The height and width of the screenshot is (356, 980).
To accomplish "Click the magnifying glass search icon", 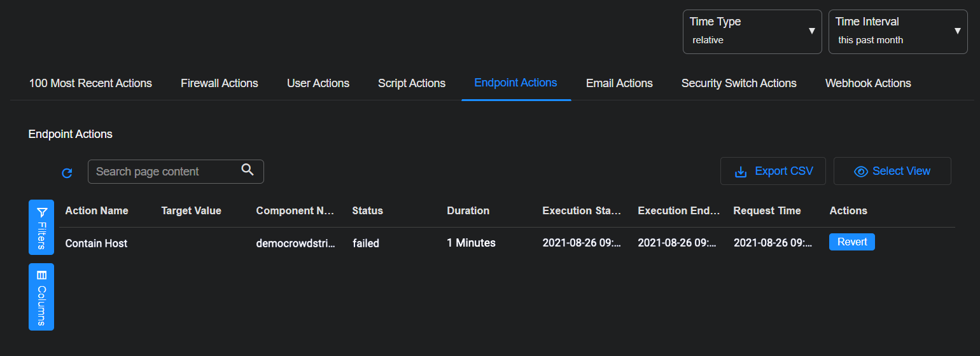I will tap(248, 170).
